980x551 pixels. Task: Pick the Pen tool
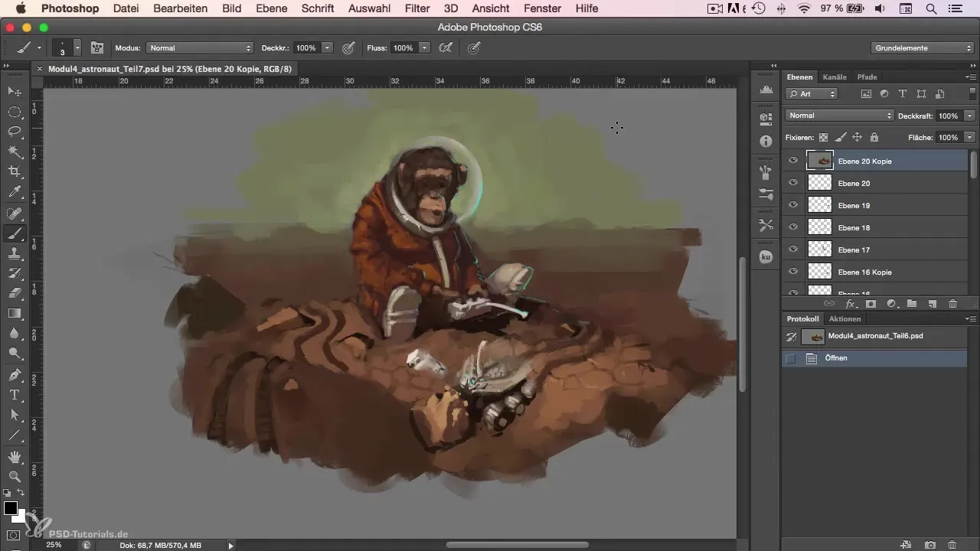pos(15,375)
